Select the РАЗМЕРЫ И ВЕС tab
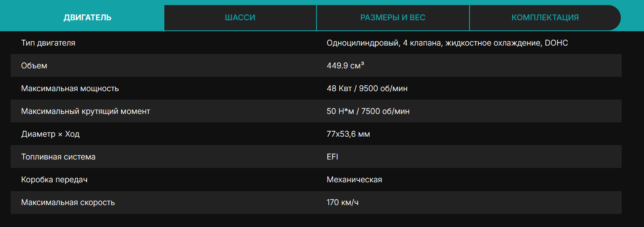This screenshot has width=644, height=227. coord(393,18)
